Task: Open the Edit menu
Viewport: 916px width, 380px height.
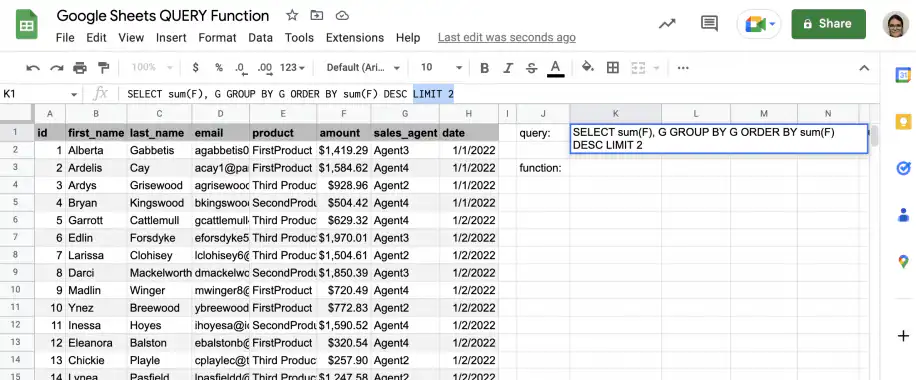Action: point(96,37)
